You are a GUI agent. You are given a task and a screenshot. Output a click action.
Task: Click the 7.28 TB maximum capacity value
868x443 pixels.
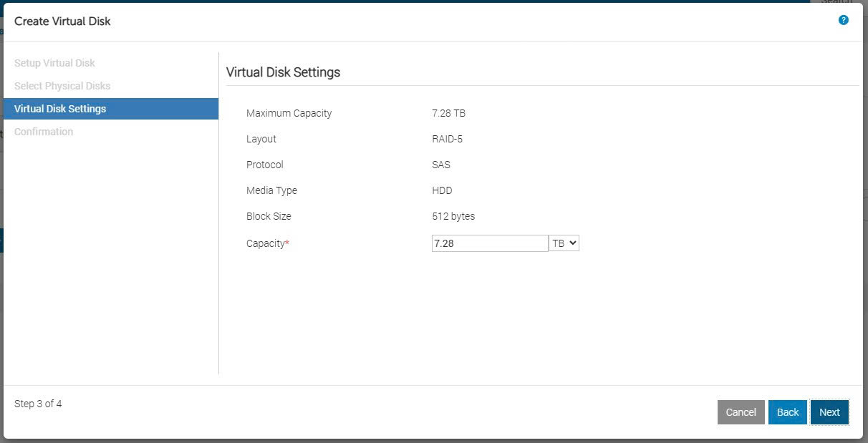pyautogui.click(x=449, y=113)
